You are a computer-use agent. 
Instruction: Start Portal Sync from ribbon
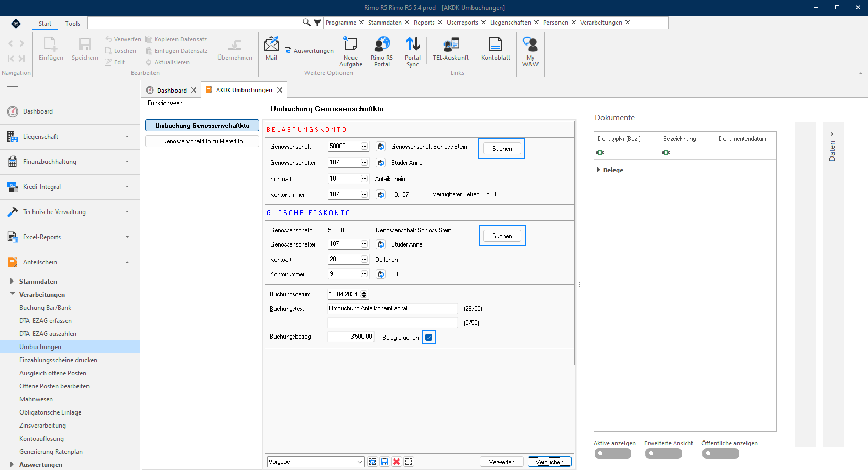(x=413, y=51)
